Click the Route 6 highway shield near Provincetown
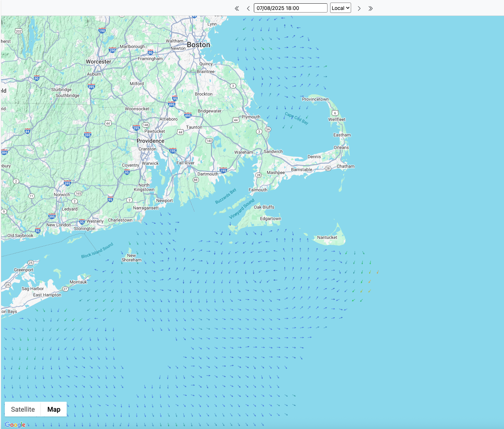This screenshot has width=504, height=429. pos(334,114)
